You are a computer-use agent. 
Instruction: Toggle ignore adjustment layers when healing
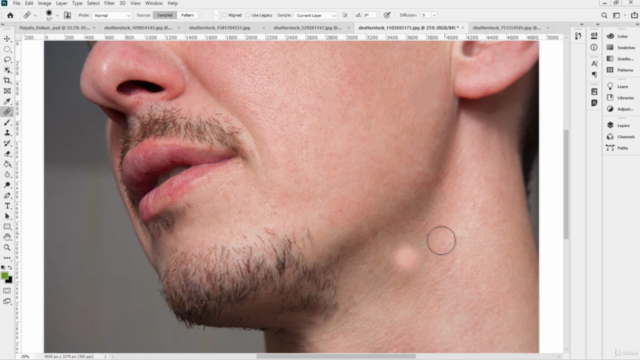click(345, 15)
